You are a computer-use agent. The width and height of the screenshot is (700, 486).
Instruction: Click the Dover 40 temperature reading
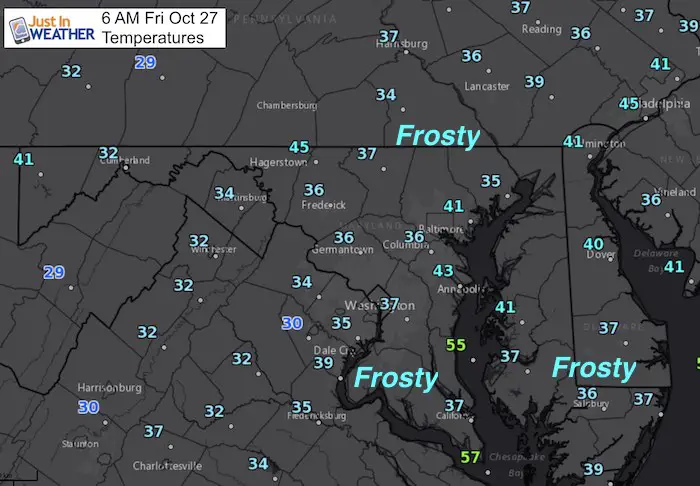(x=594, y=244)
